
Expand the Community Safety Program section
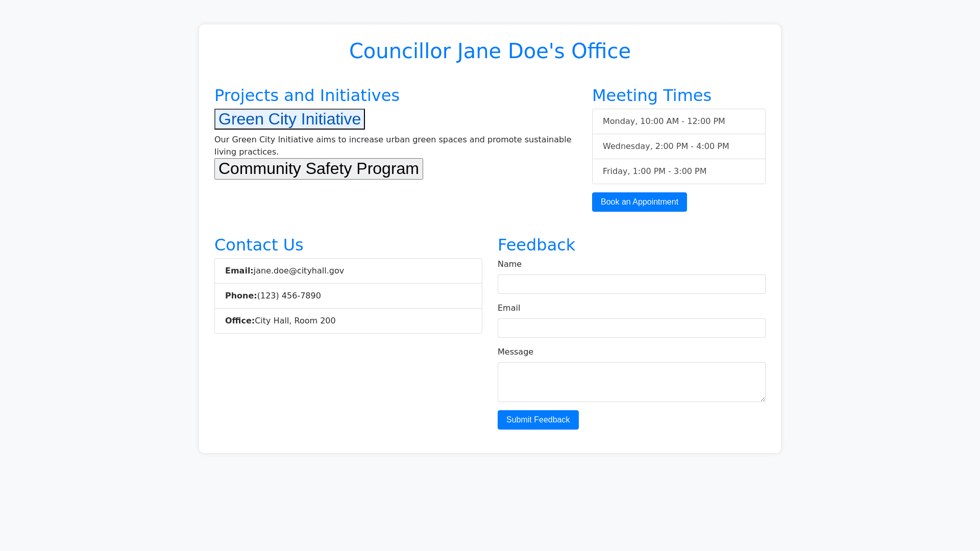[x=318, y=169]
